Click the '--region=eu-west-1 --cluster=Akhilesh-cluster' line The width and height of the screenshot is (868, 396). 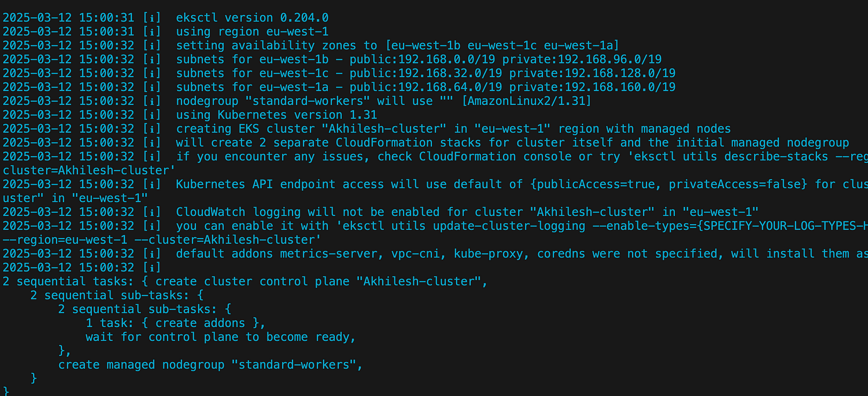pos(162,240)
